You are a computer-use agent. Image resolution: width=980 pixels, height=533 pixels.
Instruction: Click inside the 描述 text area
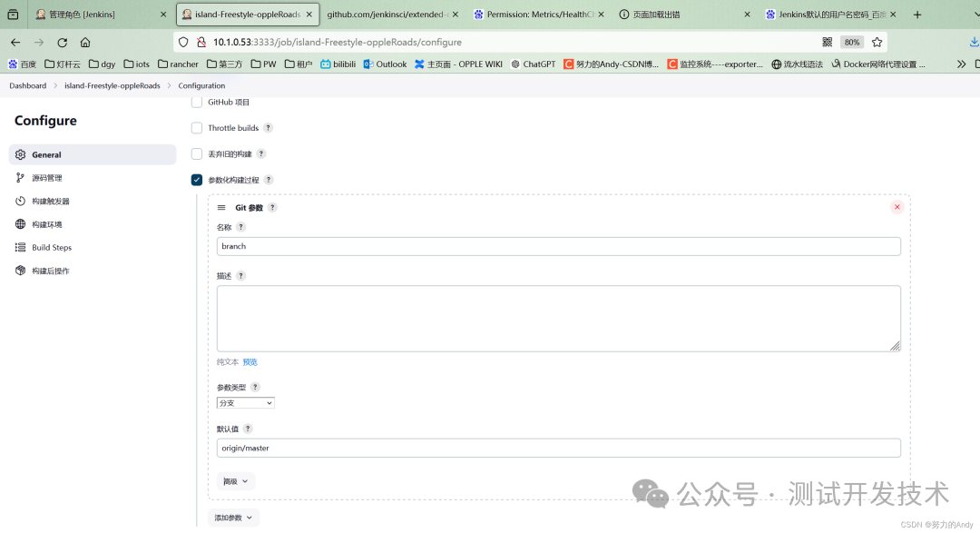[559, 319]
